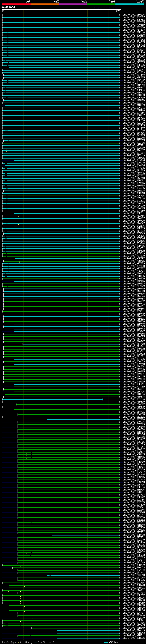Viewport: 146px width, 644px height.
Task: Click the green ~80% legend segment
Action: coord(101,4)
